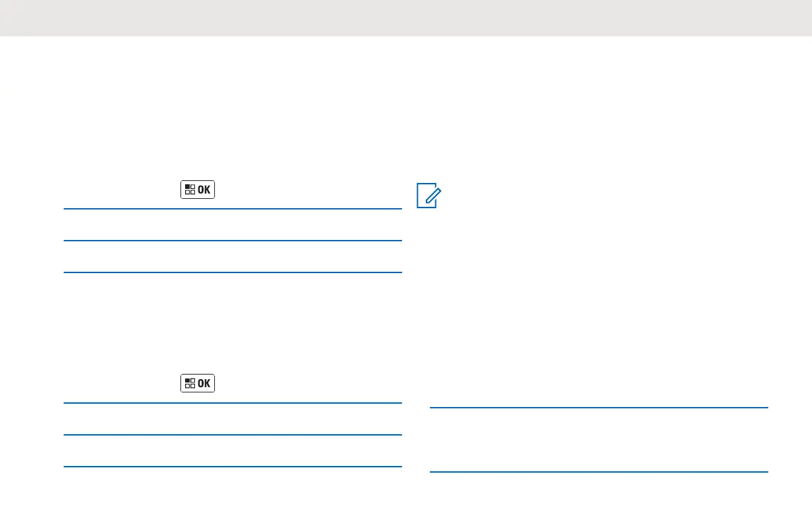The width and height of the screenshot is (812, 525).
Task: Click the second blue line below upper OK icon
Action: click(232, 241)
